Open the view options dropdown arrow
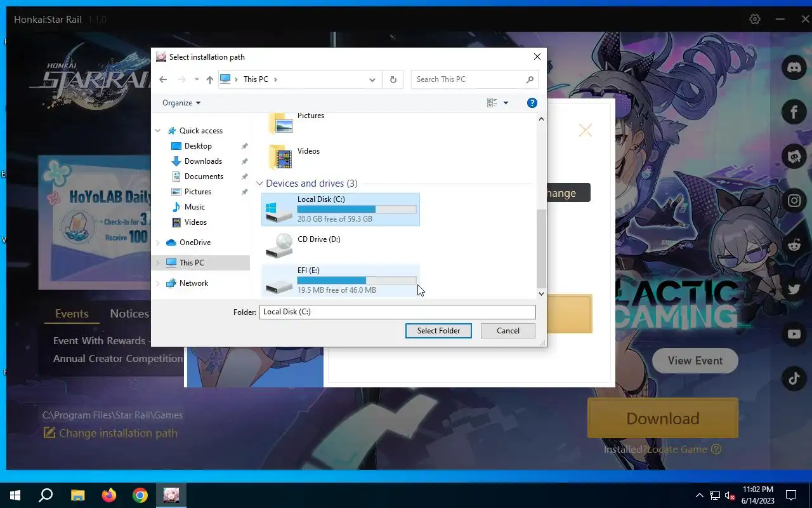This screenshot has width=812, height=508. click(506, 103)
